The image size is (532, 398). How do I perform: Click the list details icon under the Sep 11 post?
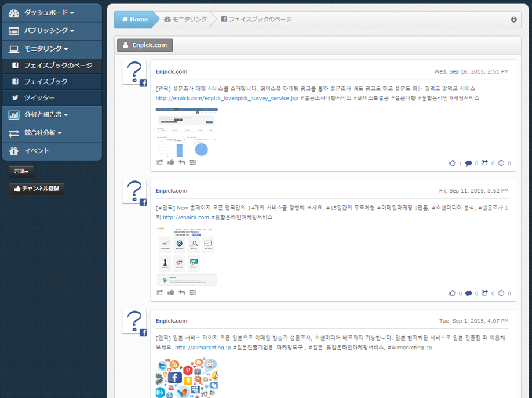(x=192, y=292)
